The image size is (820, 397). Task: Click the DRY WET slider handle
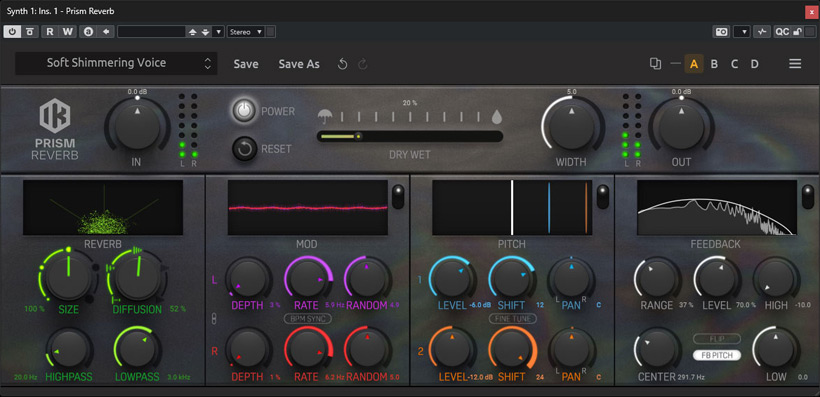pyautogui.click(x=358, y=137)
